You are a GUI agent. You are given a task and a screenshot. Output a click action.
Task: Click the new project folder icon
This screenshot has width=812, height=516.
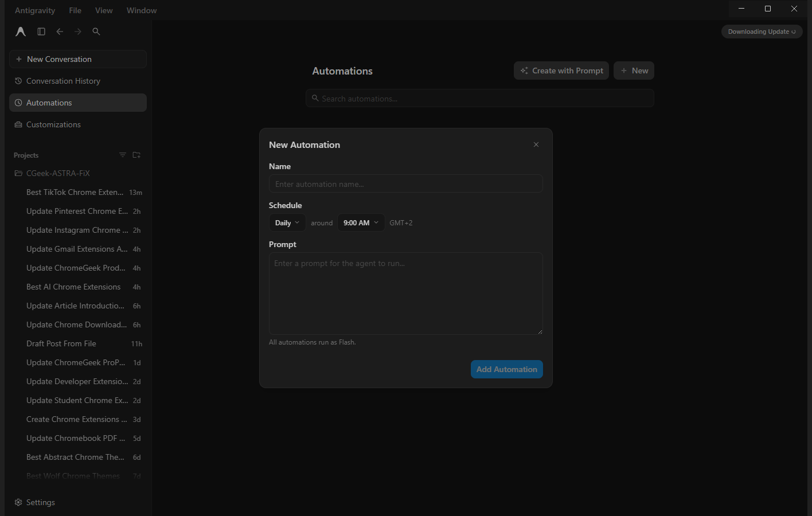[136, 155]
